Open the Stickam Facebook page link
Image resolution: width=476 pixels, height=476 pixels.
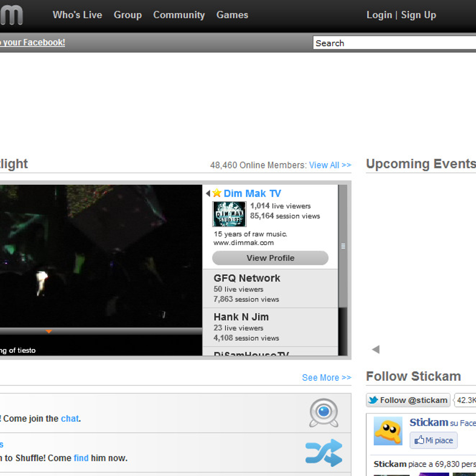[x=429, y=422]
